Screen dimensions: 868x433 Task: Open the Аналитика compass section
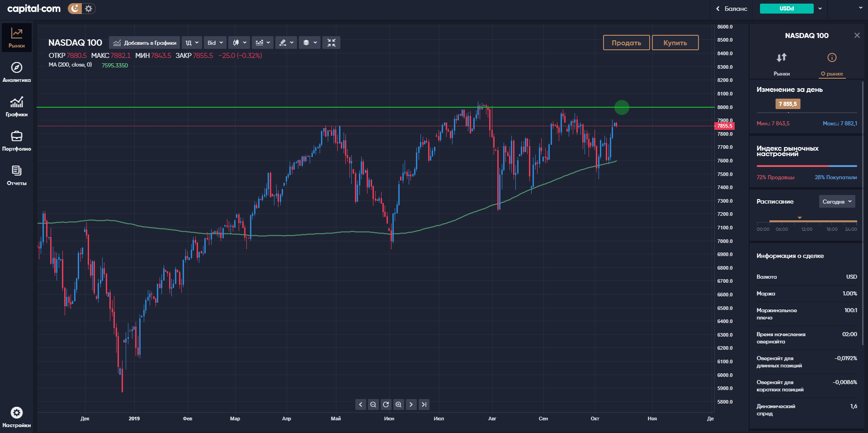(17, 72)
